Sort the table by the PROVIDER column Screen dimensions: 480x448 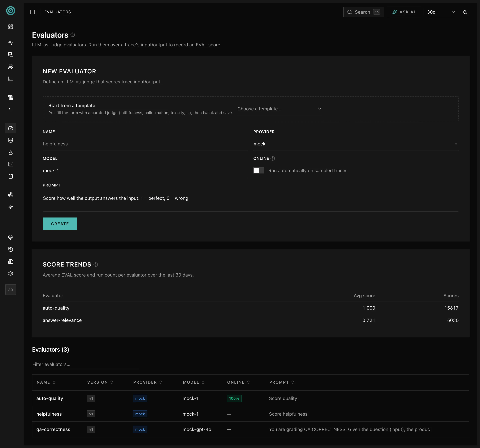pos(147,382)
